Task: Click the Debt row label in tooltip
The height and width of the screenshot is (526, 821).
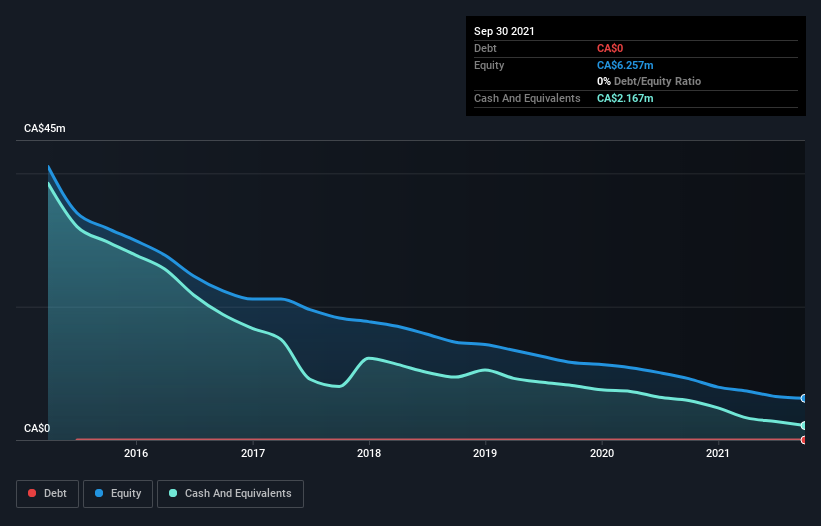Action: [485, 49]
